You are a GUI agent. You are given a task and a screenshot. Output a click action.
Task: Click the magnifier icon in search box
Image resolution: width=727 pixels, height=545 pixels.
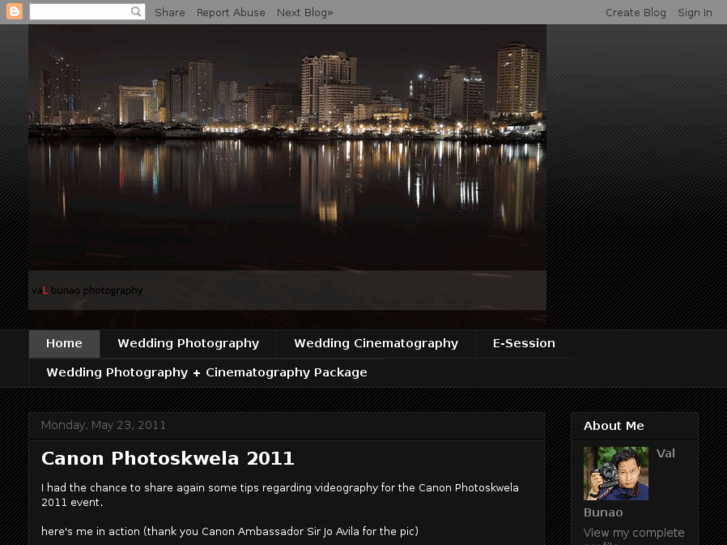coord(136,12)
